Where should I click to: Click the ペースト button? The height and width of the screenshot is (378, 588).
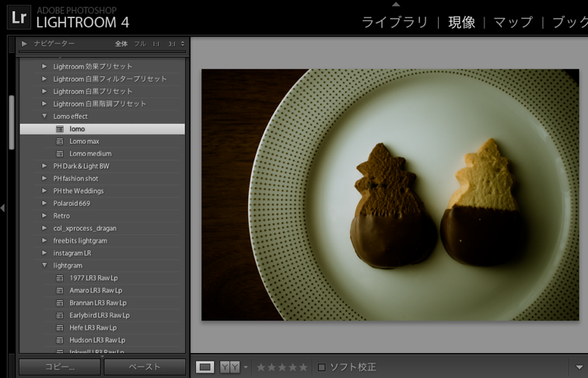click(145, 367)
